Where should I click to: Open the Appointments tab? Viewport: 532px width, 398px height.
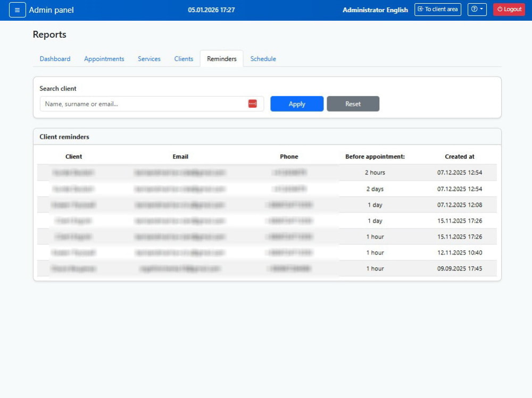pyautogui.click(x=104, y=58)
